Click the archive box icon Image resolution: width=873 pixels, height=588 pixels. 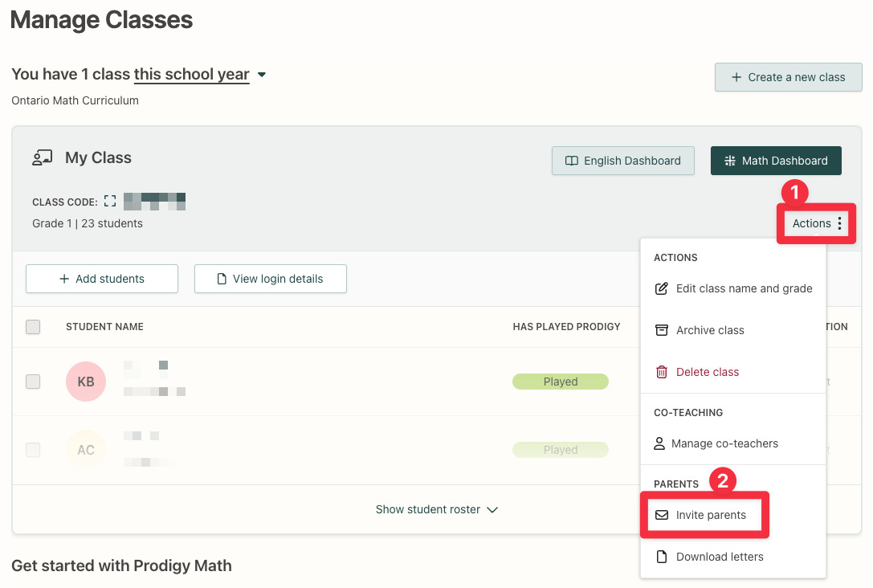[662, 330]
